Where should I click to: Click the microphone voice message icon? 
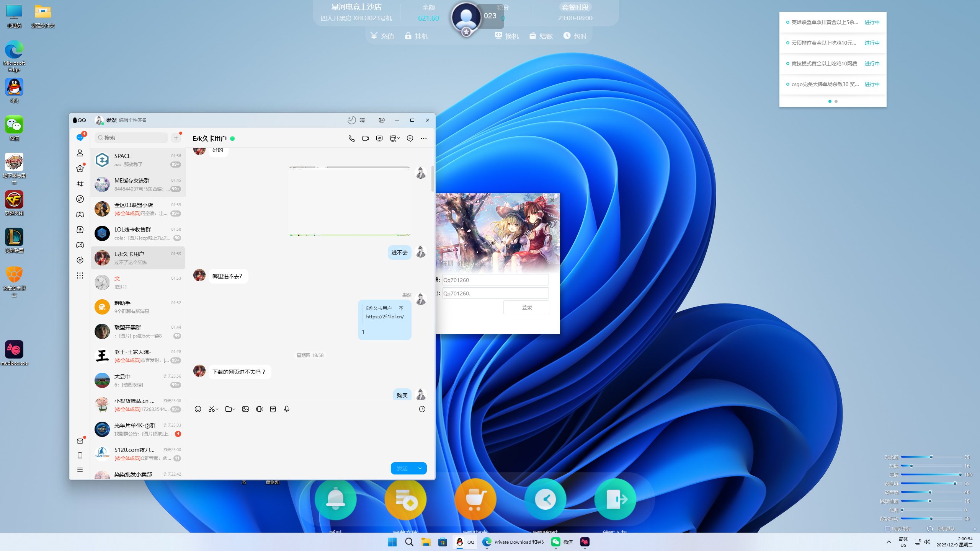(x=287, y=409)
